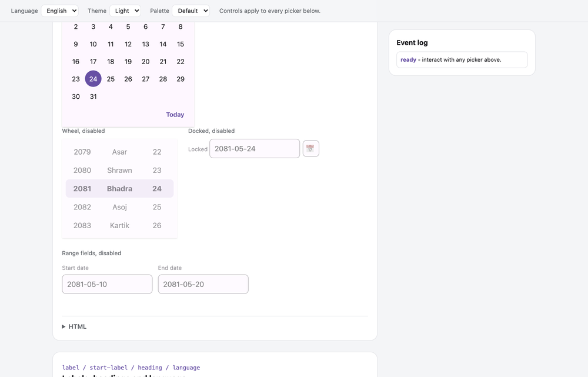Click the Today link in calendar
This screenshot has height=377, width=588.
coord(175,115)
